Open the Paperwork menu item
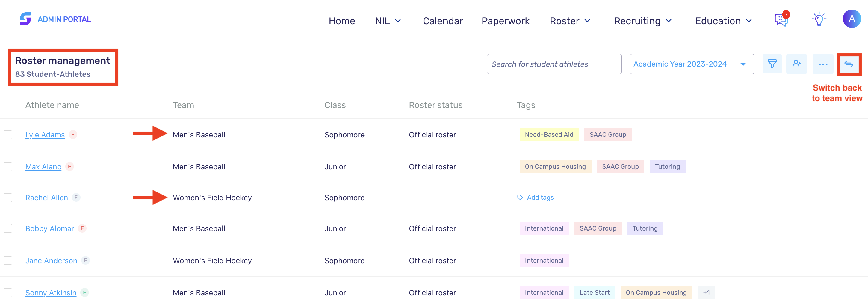868x307 pixels. [505, 21]
